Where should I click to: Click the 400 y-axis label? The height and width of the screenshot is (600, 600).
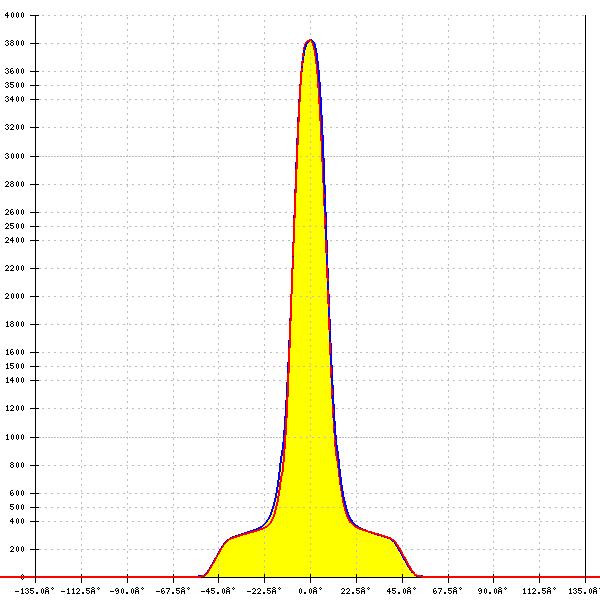tap(17, 522)
